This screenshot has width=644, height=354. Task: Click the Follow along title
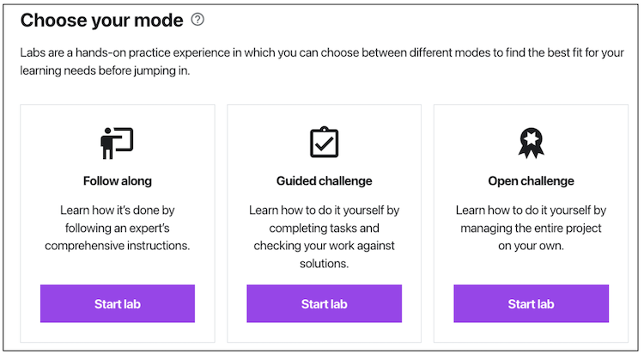pos(118,181)
